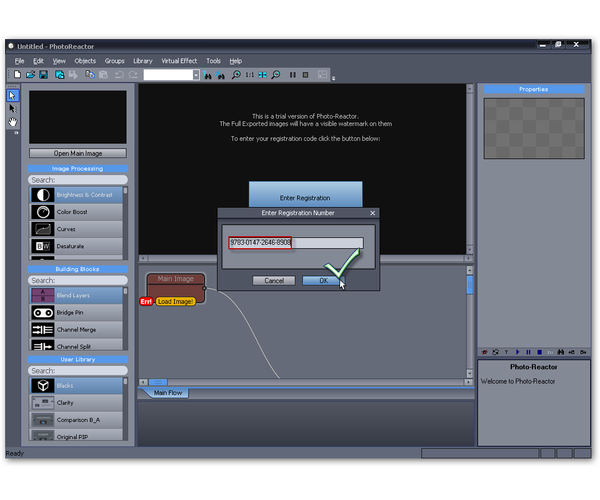Click the Undo arrow in toolbar
Screen dimensions: 600x500
(x=119, y=75)
